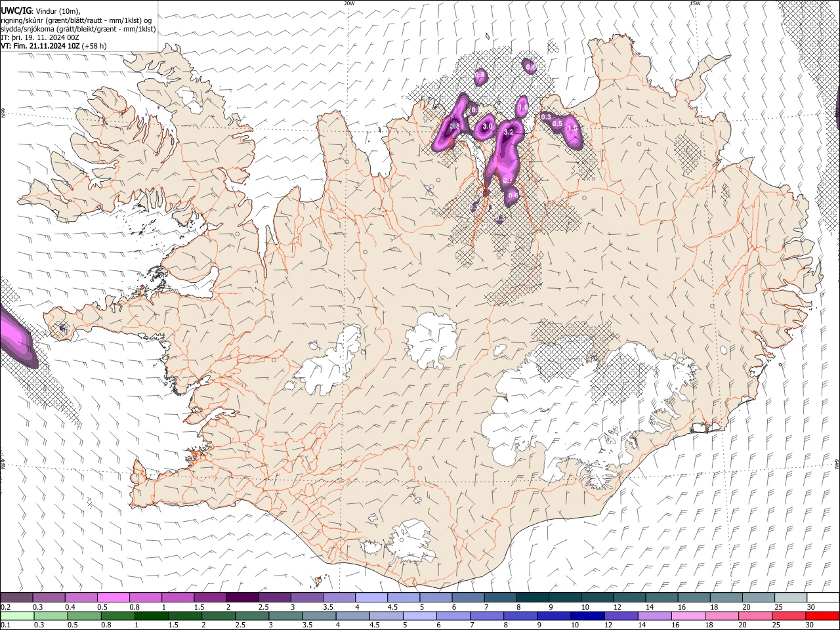Click rain scale swatch between 8 and 9
840x630 pixels.
tap(520, 616)
